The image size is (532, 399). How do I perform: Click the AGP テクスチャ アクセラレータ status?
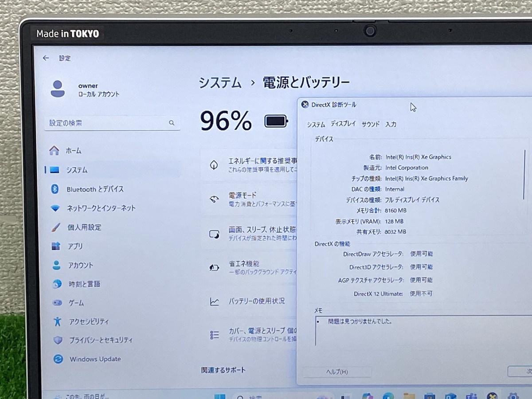(421, 280)
